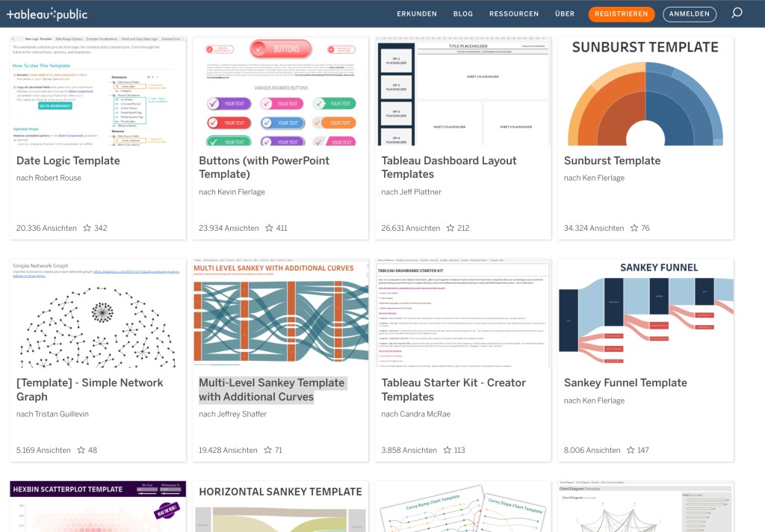Open Horizontal Sankey Template thumbnail

[x=281, y=507]
